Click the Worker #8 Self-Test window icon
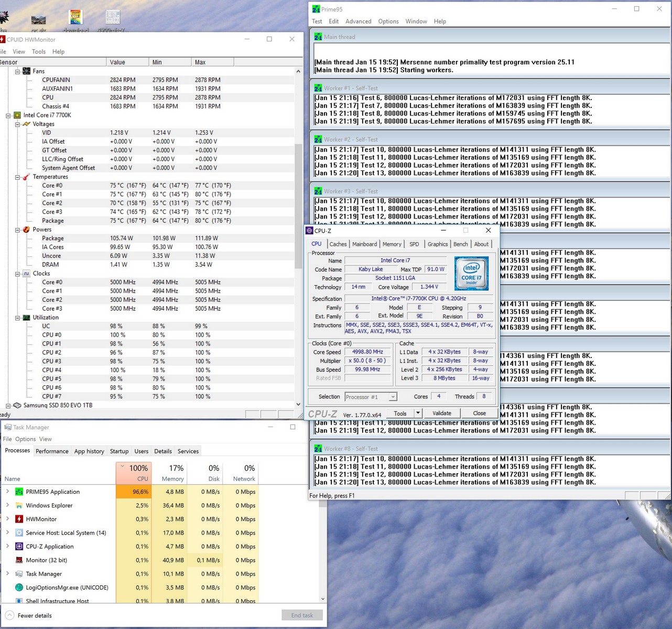 318,449
